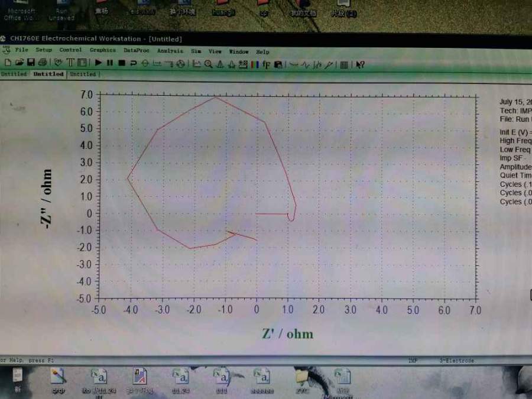Click the -Z'' / ohm vertical axis label
532x399 pixels.
pyautogui.click(x=47, y=199)
